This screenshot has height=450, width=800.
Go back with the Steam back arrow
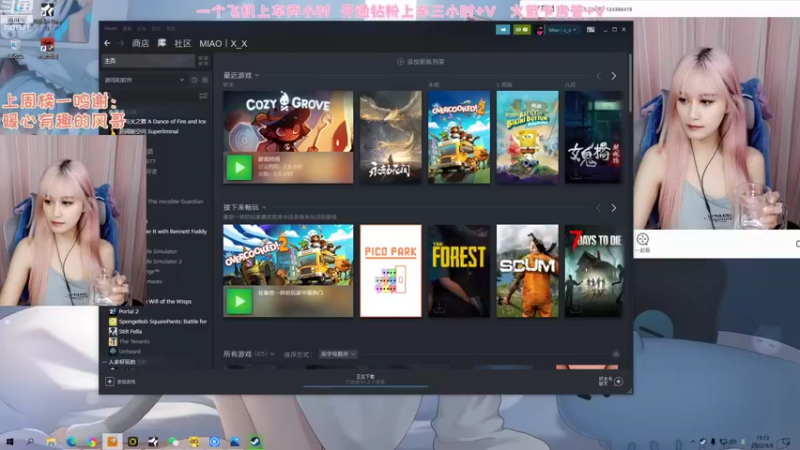click(x=107, y=43)
